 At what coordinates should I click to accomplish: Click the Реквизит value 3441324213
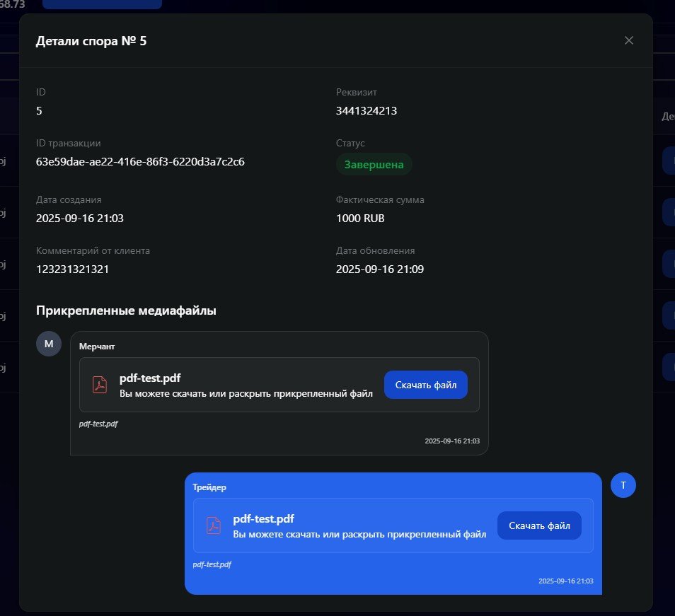[x=371, y=111]
